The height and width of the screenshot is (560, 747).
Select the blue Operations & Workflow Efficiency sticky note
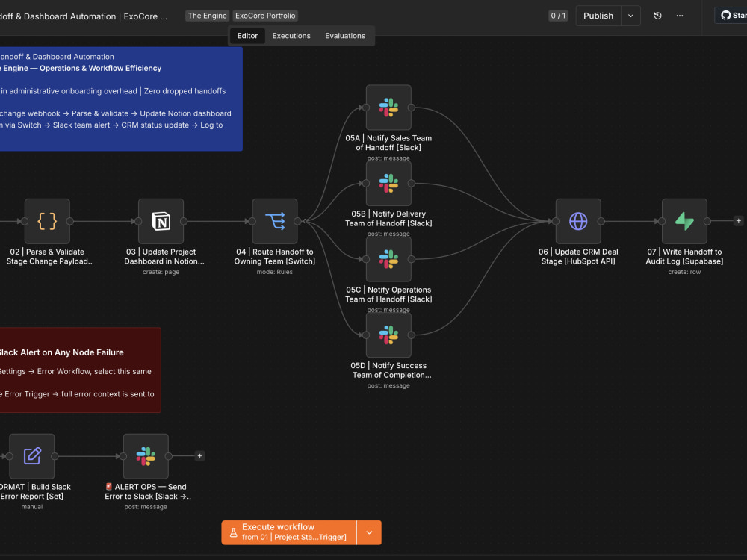[x=121, y=99]
